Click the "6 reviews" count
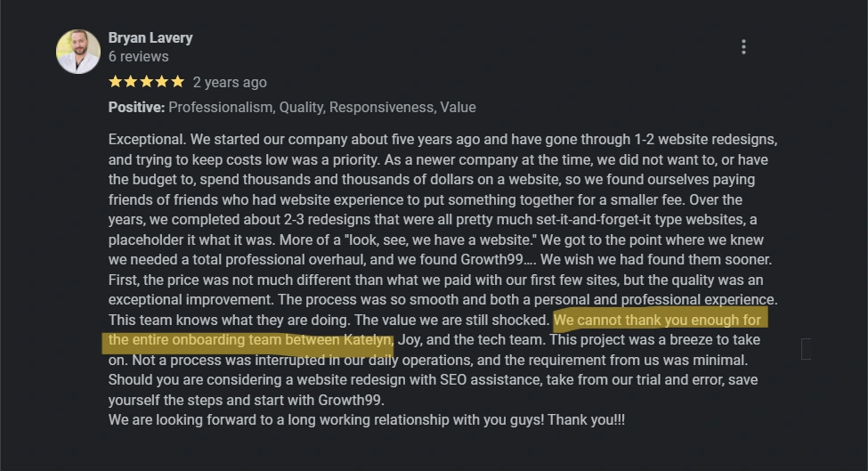 pos(138,56)
